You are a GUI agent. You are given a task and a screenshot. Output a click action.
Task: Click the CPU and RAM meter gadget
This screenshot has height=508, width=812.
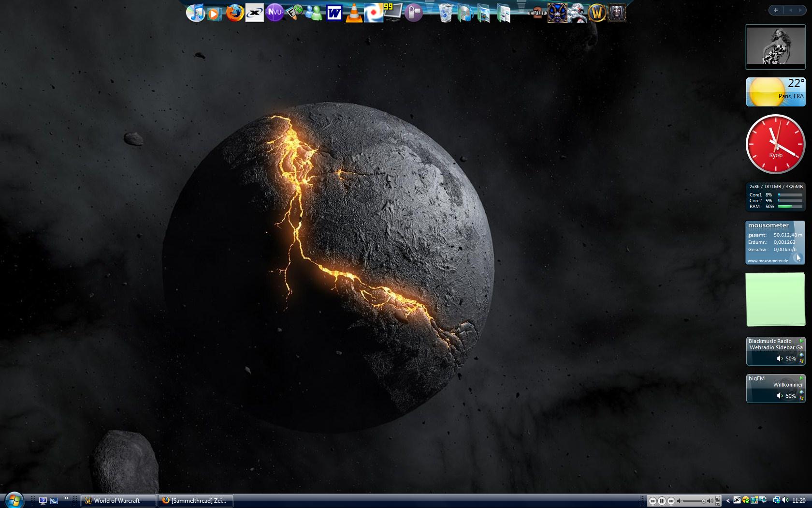tap(776, 196)
